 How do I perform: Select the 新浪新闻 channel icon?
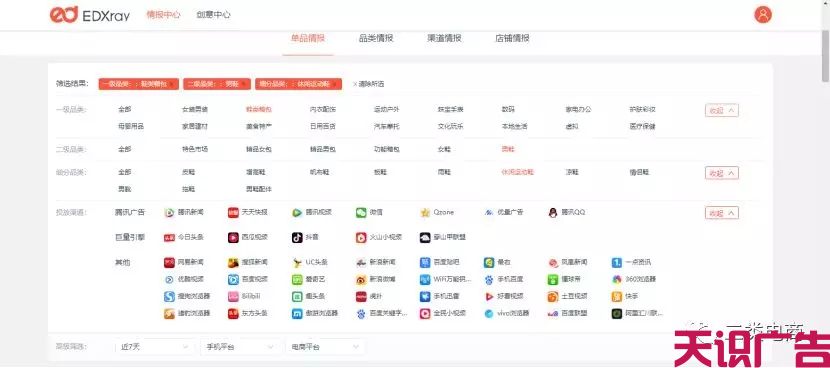click(x=361, y=263)
